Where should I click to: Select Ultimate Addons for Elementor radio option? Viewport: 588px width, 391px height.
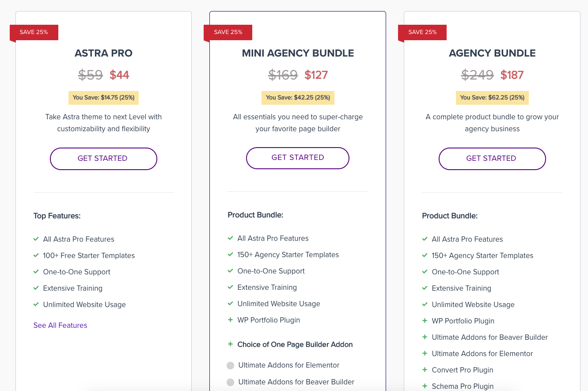[231, 365]
